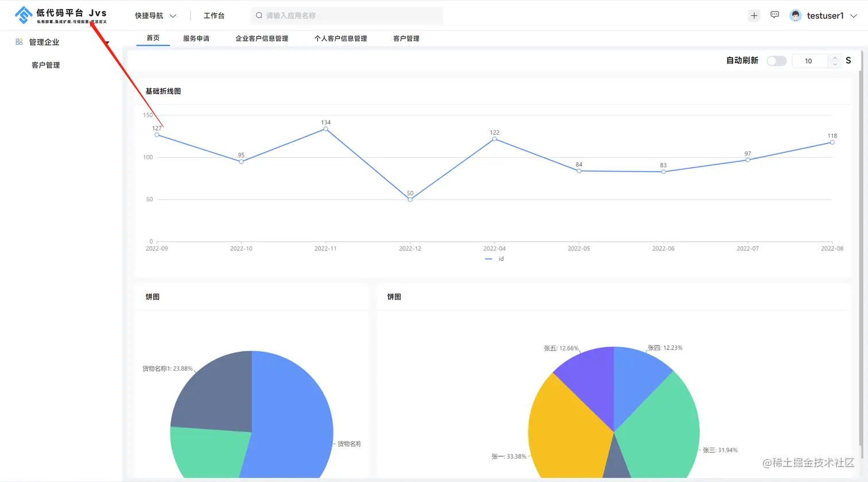
Task: Click the 管理企业 sidebar label
Action: click(44, 42)
